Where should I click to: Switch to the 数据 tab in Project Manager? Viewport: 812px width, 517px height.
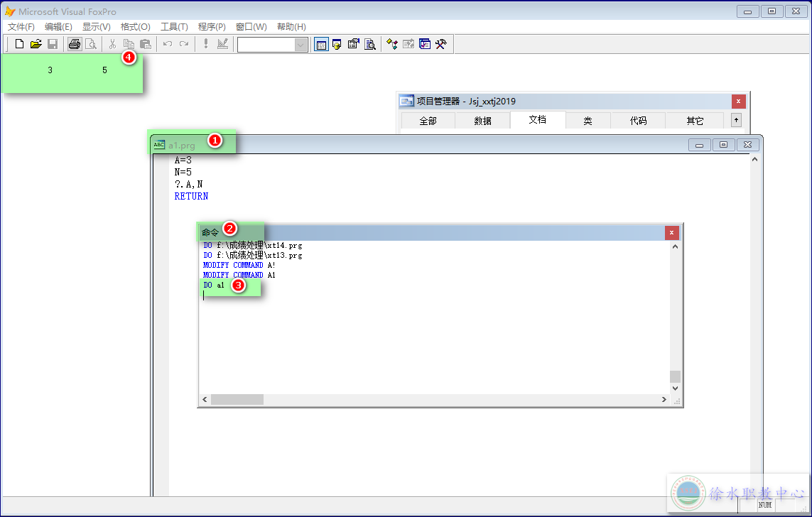482,121
